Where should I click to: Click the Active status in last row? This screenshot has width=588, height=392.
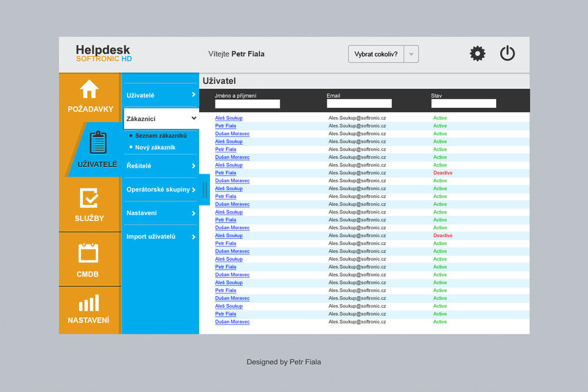pyautogui.click(x=440, y=321)
